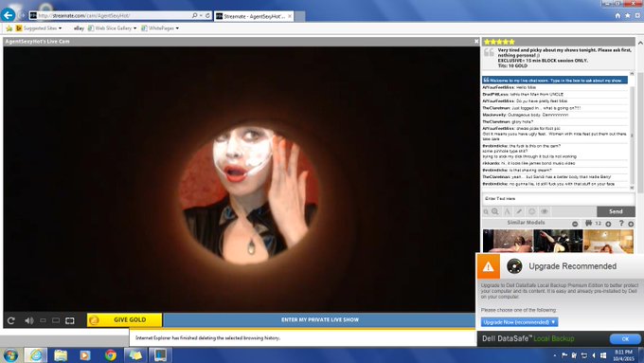The image size is (644, 363).
Task: Click the zoom-out magnifier chat icon
Action: (x=495, y=211)
